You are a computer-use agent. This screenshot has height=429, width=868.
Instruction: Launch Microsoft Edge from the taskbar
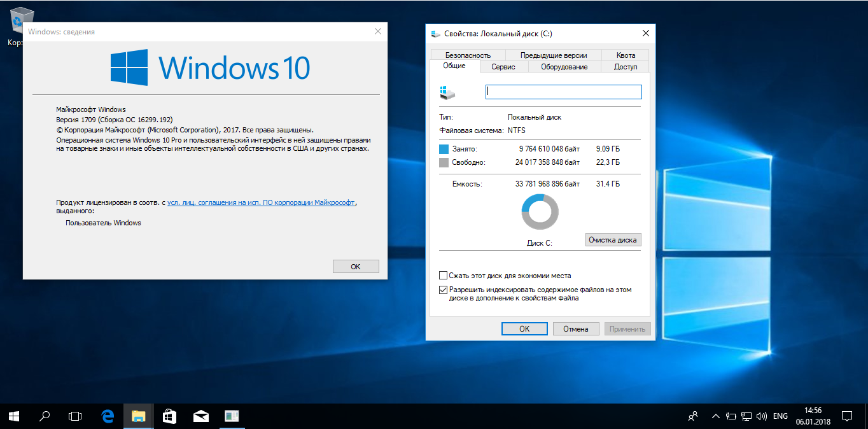(108, 416)
